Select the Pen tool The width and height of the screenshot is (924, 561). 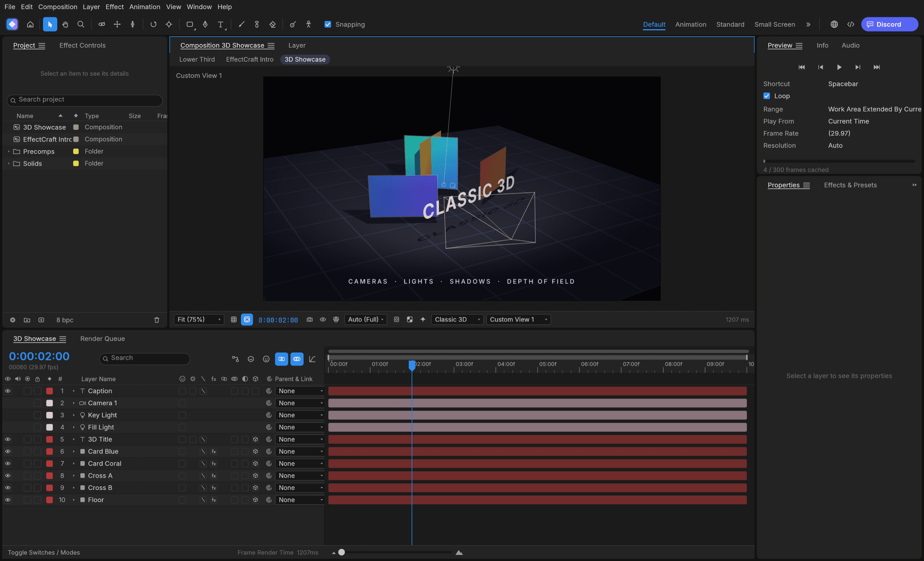(x=205, y=24)
